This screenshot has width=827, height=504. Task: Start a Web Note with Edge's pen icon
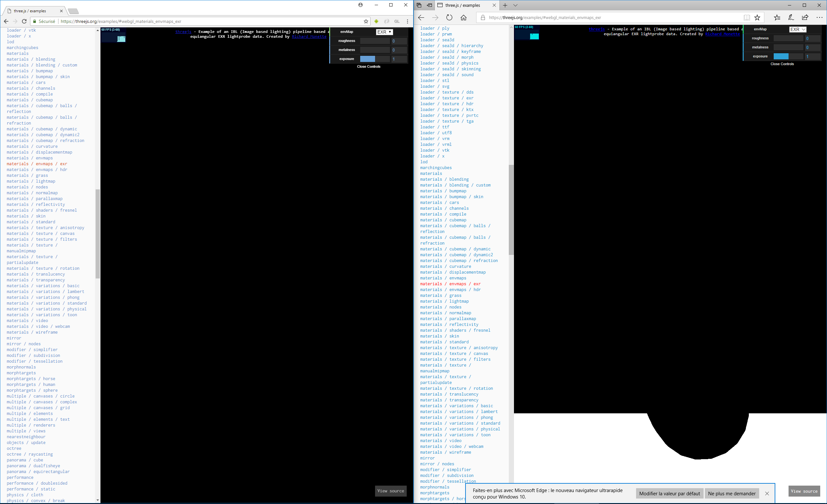(x=791, y=17)
